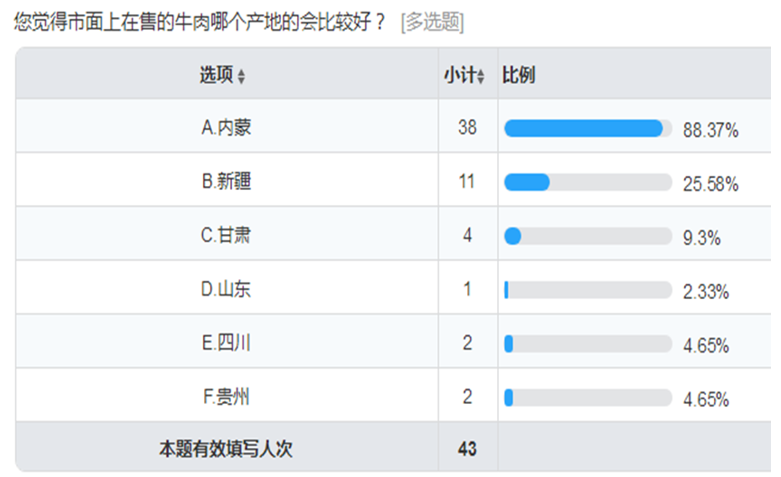Click the subtotal count 38 for 内蒙

click(x=467, y=127)
